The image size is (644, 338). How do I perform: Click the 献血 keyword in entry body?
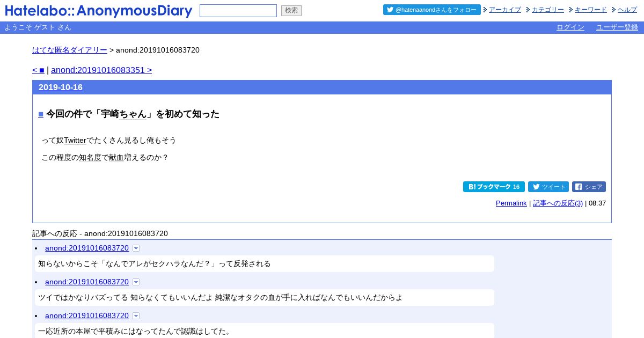[116, 158]
